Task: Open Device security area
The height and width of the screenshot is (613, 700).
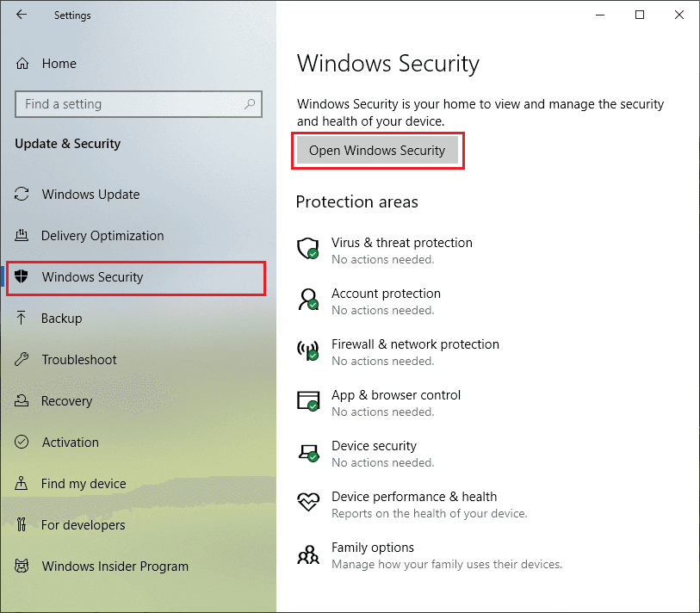Action: pyautogui.click(x=374, y=446)
